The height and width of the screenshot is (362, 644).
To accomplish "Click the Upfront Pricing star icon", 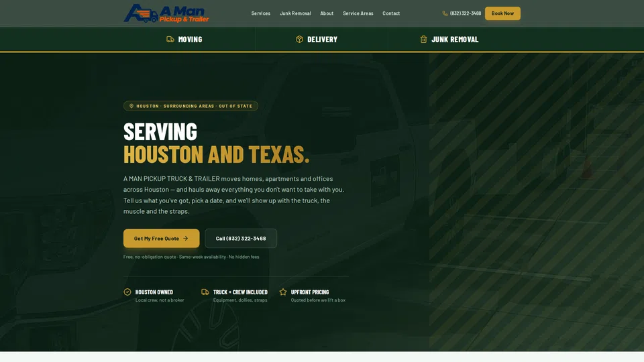I will 283,292.
